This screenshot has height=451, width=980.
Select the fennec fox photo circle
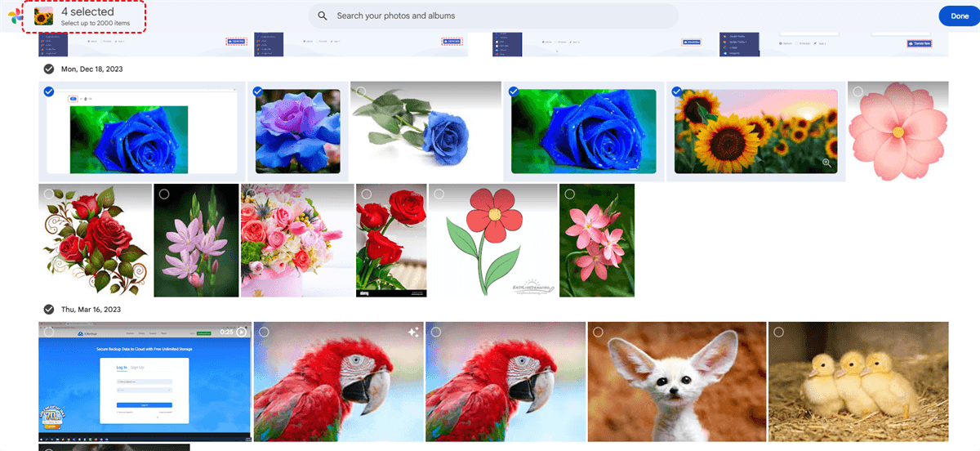click(599, 332)
